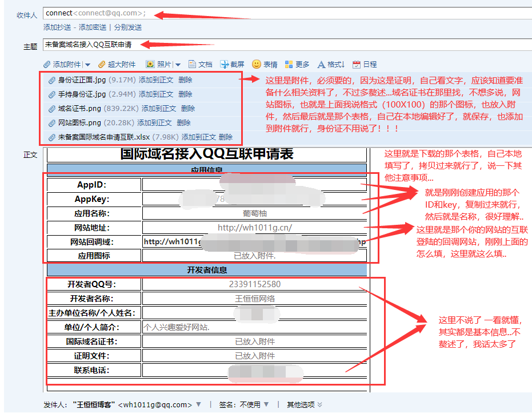Click the table title 国际域名接入QQ互联申请表

tap(207, 154)
